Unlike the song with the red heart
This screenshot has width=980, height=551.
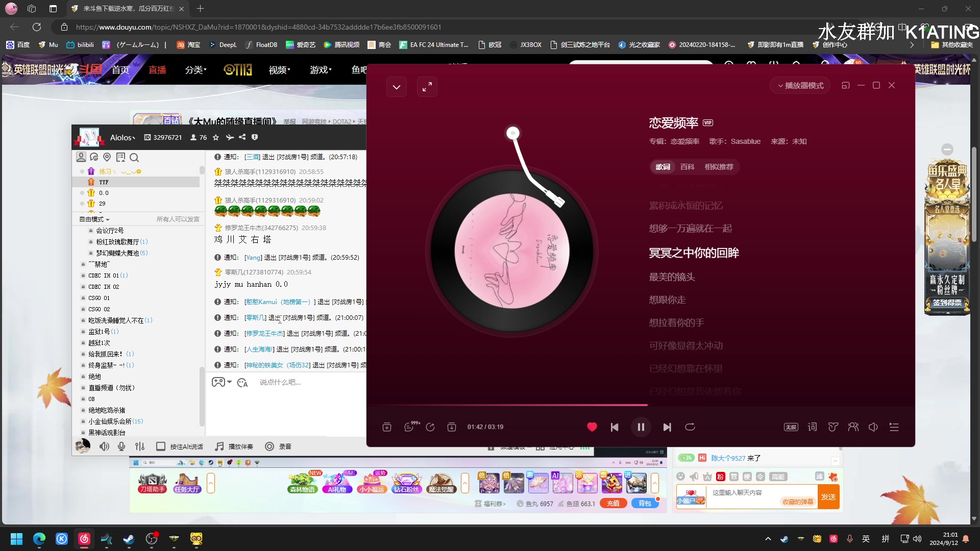(592, 427)
